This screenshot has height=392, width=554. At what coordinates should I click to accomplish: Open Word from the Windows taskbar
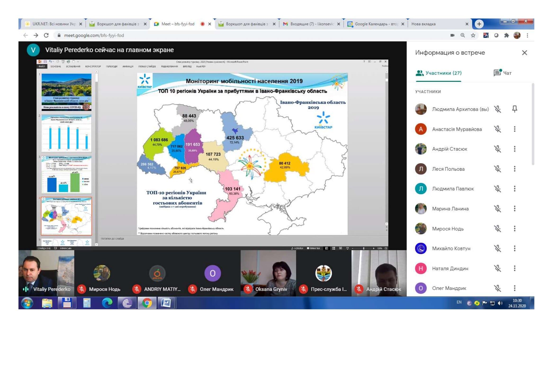coord(166,303)
